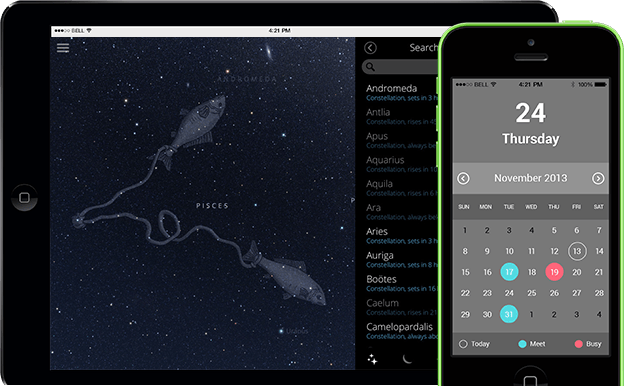
Task: Select the highlighted day 31
Action: pos(509,314)
